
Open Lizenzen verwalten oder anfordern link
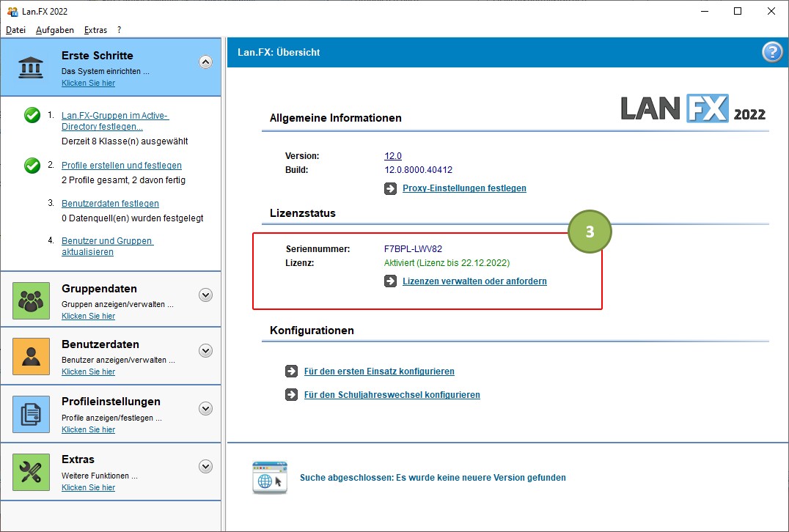(474, 281)
